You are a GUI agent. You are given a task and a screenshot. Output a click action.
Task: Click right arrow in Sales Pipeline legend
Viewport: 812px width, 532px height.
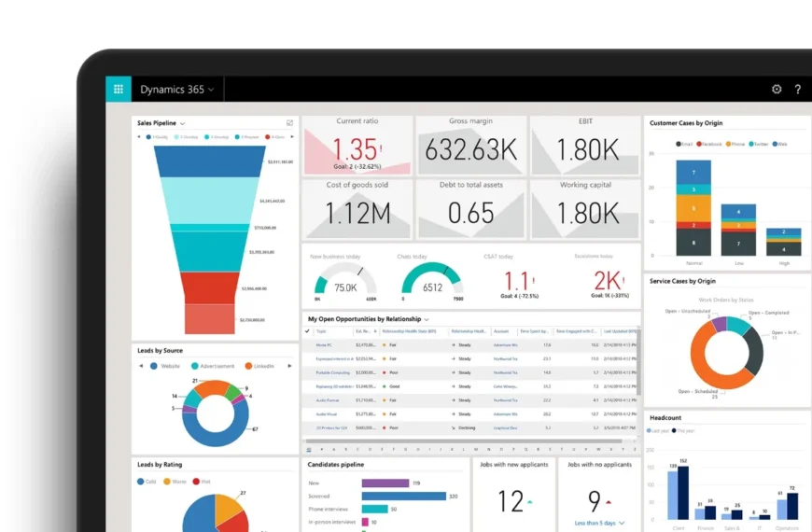[290, 137]
